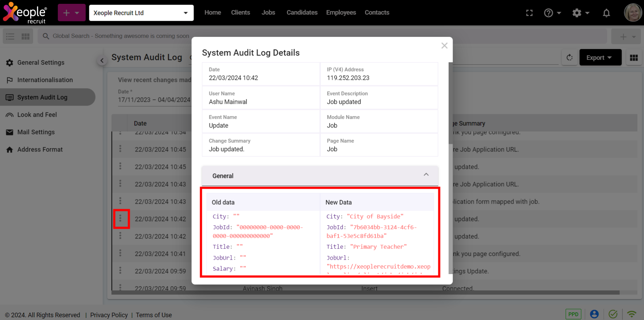Switch to list view icon
This screenshot has height=320, width=644.
[10, 36]
